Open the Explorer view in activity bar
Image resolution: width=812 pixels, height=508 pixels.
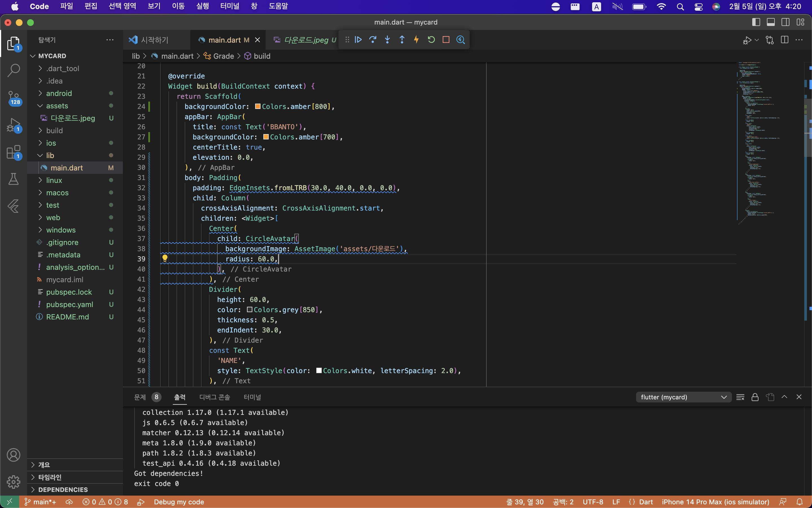pos(14,44)
